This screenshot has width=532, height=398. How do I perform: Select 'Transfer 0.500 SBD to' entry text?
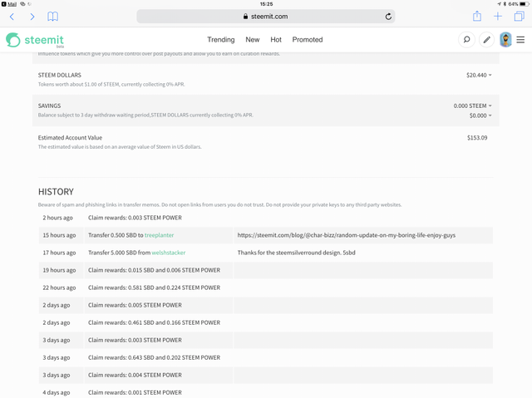116,235
